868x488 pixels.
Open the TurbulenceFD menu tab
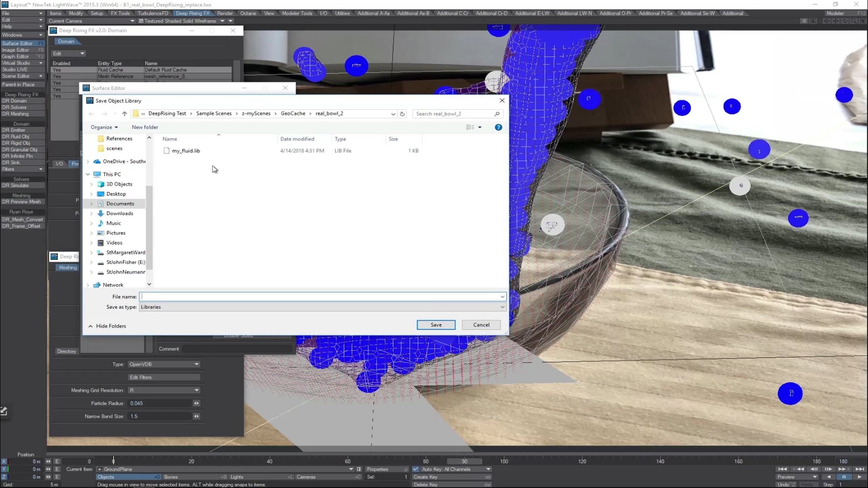click(x=153, y=13)
